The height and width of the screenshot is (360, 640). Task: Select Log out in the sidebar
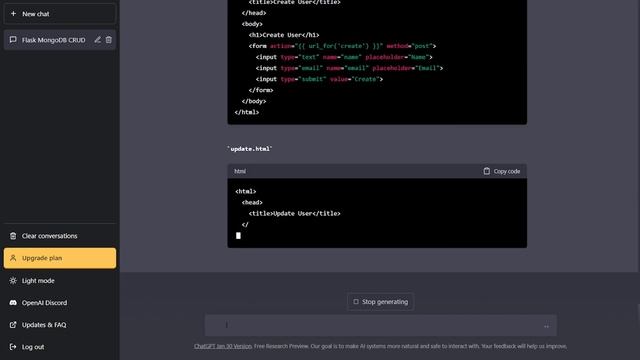[60, 347]
